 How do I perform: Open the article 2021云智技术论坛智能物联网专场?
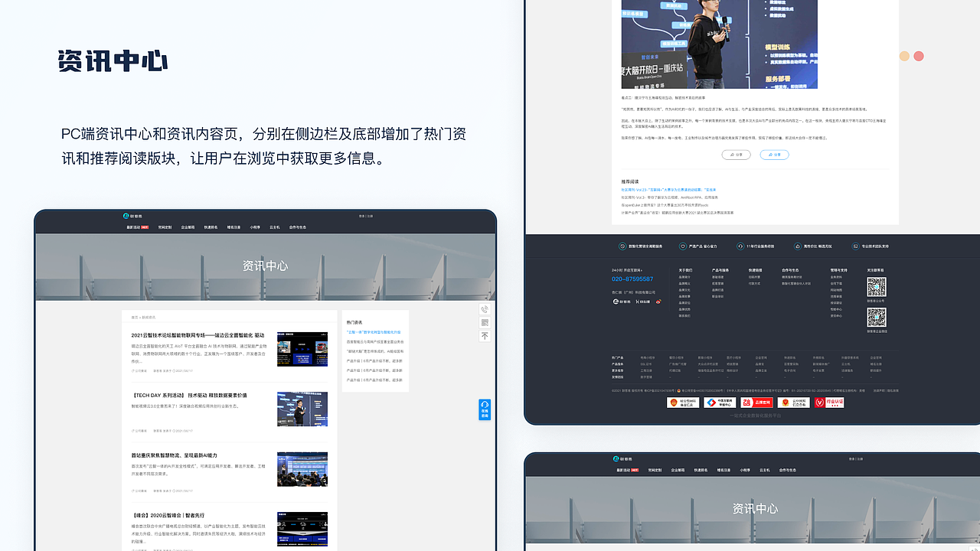(198, 335)
